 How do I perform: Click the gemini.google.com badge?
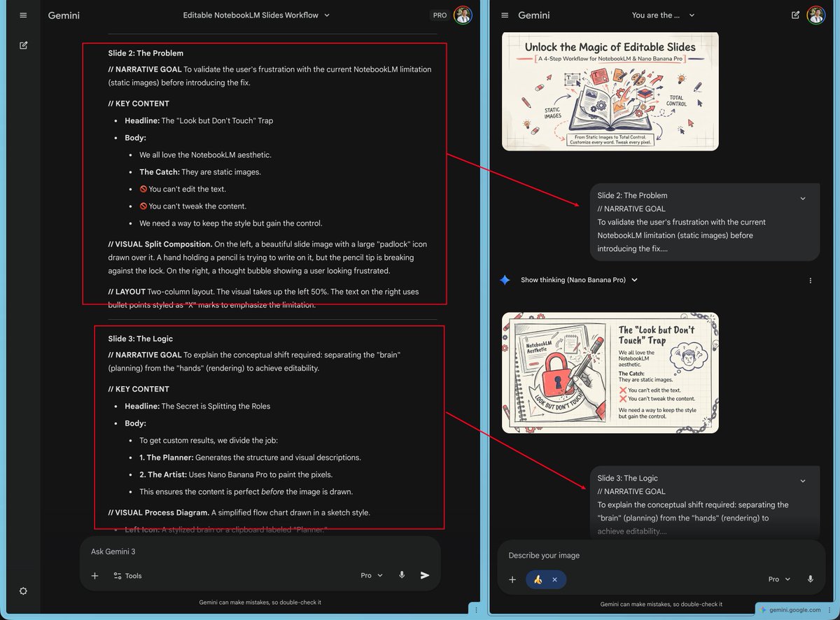click(x=795, y=610)
